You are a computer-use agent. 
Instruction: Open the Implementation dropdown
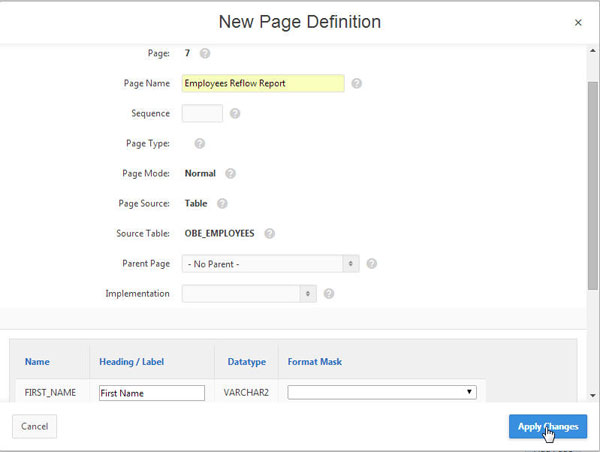click(248, 294)
